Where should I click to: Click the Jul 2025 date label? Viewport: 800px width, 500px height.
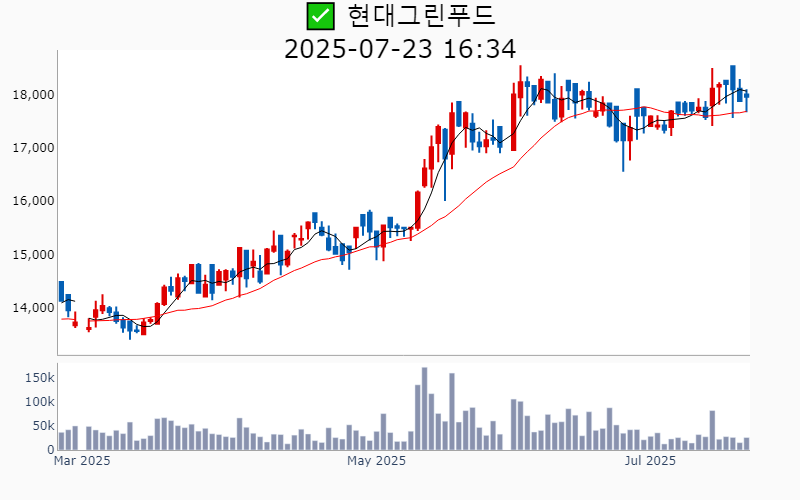pyautogui.click(x=650, y=461)
